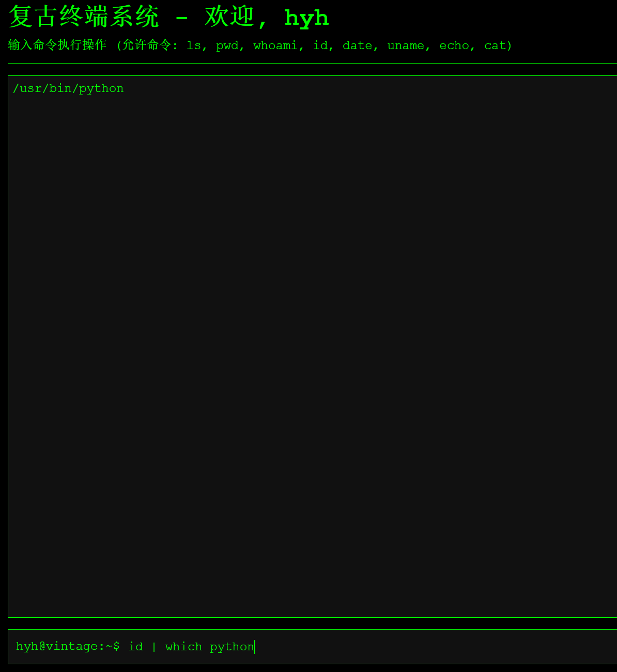This screenshot has height=672, width=617.
Task: Click echo in the allowed commands list
Action: (454, 46)
